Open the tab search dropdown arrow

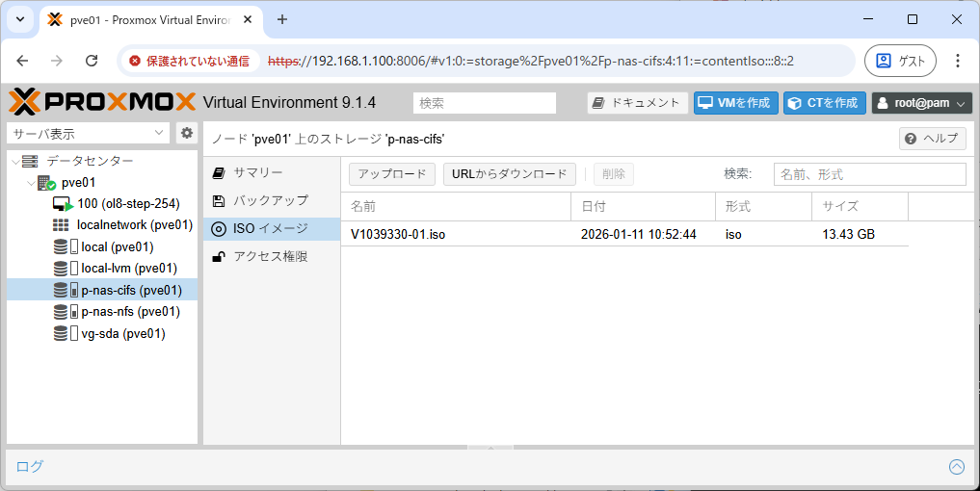[x=20, y=19]
